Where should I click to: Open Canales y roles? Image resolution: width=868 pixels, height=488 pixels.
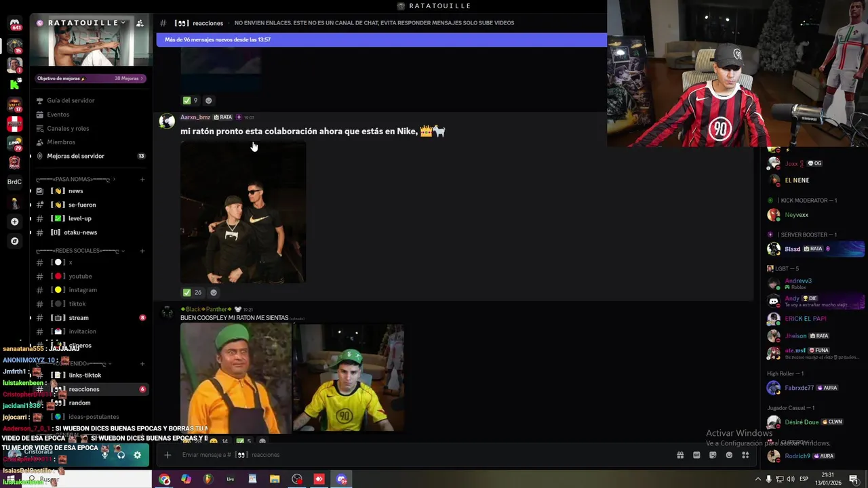(90, 128)
